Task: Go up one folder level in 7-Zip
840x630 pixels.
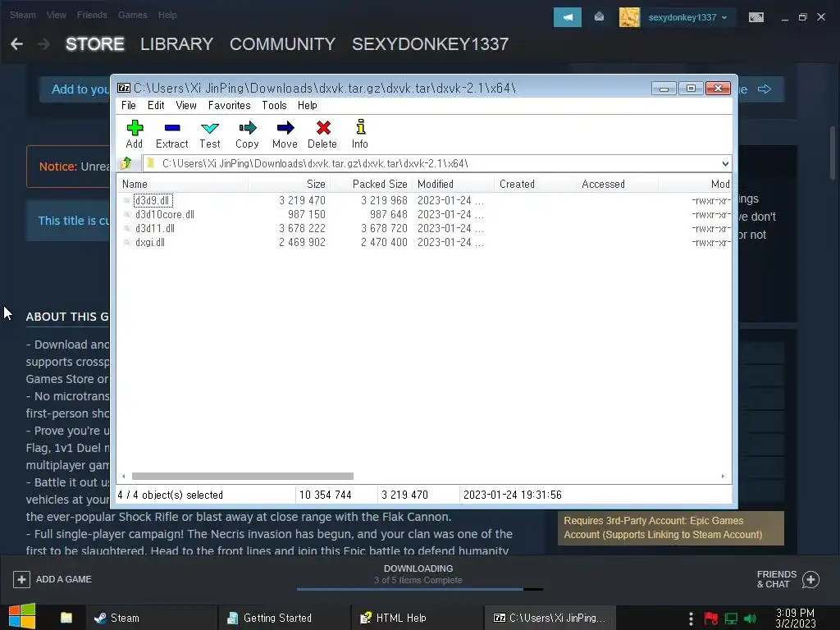Action: (x=126, y=163)
